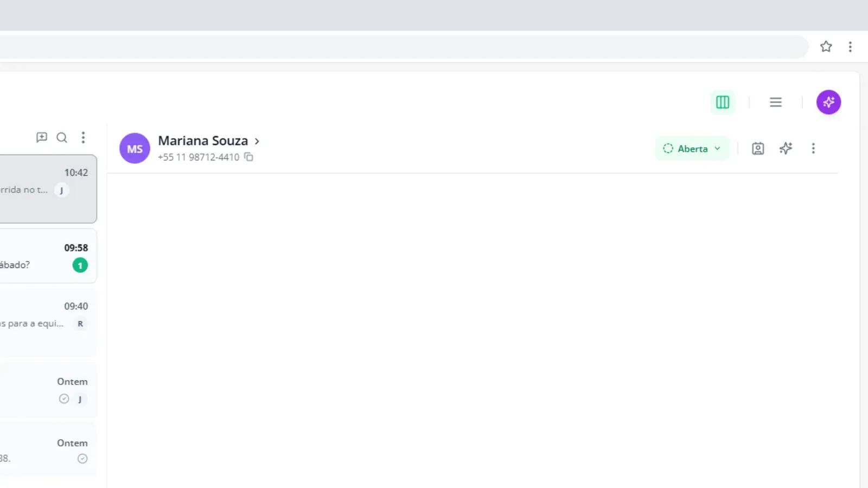868x488 pixels.
Task: Open the Ontem conversation ending in 38.
Action: pyautogui.click(x=48, y=450)
